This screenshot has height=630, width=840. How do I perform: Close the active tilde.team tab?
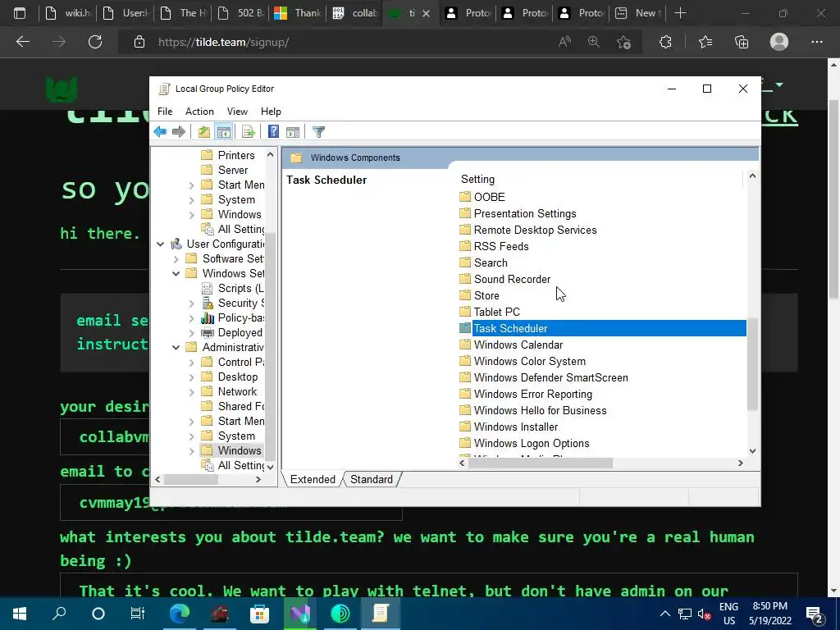(x=426, y=13)
